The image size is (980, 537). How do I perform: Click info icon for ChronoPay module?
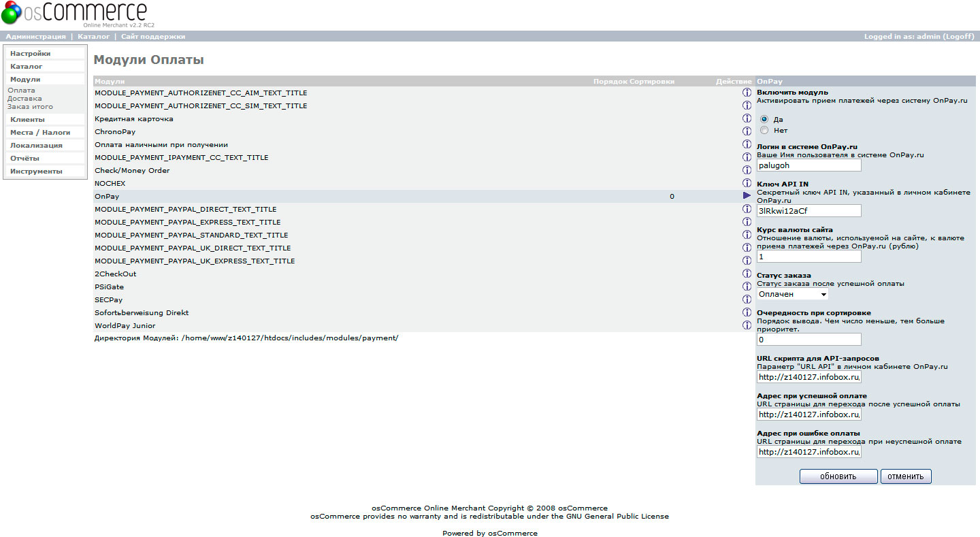coord(747,131)
